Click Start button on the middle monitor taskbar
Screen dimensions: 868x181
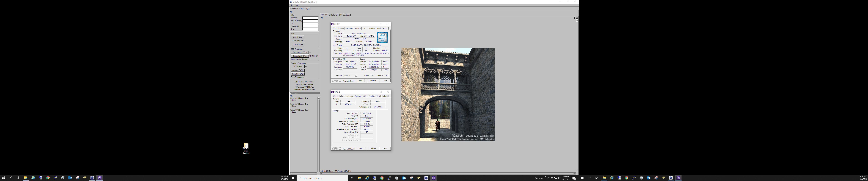pos(293,178)
